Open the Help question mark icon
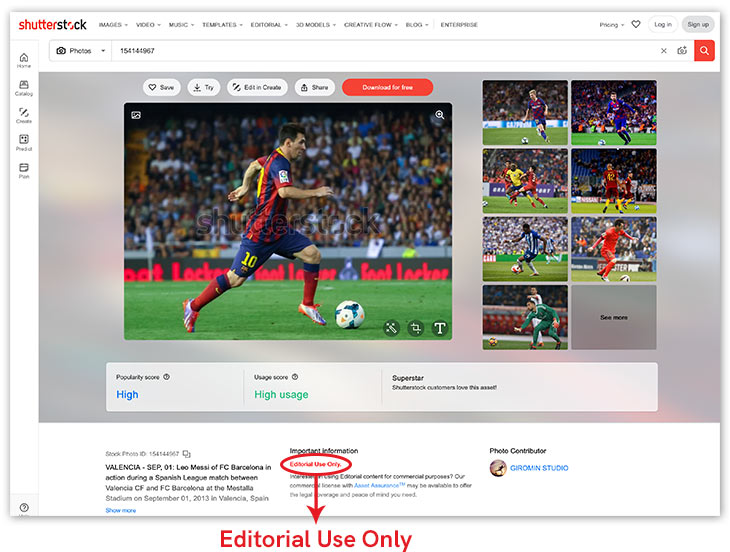 pos(24,507)
